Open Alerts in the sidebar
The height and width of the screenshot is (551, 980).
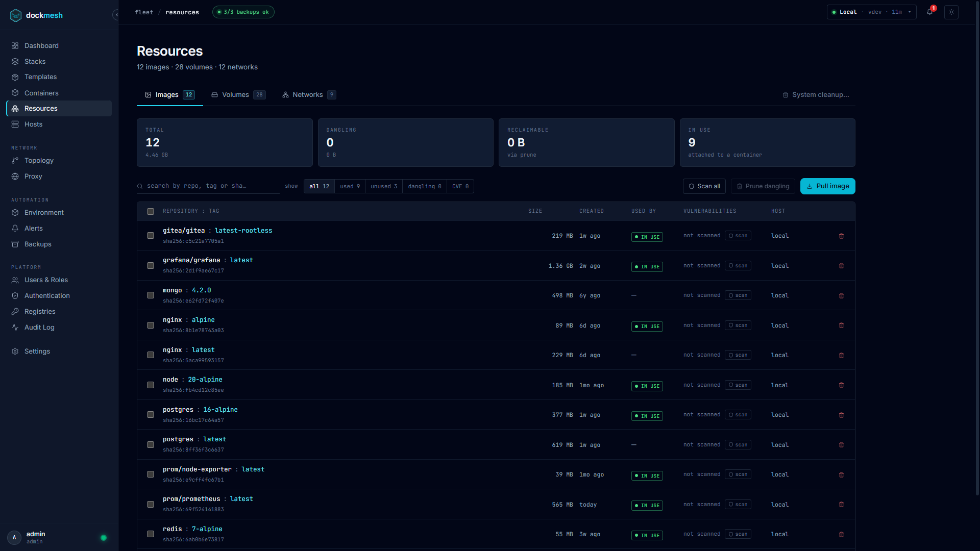pyautogui.click(x=59, y=228)
